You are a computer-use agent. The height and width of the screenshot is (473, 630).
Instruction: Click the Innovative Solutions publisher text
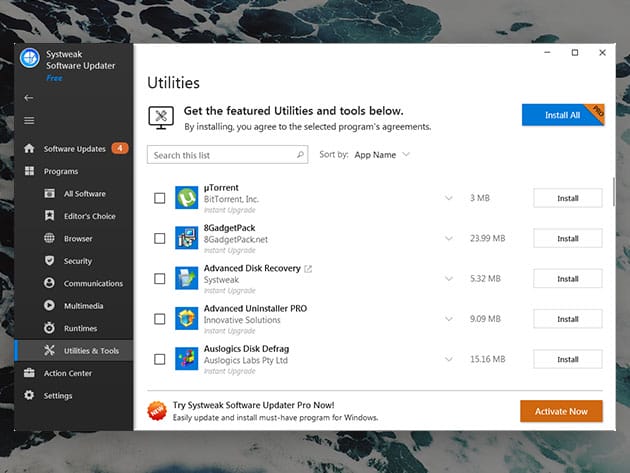pyautogui.click(x=242, y=320)
